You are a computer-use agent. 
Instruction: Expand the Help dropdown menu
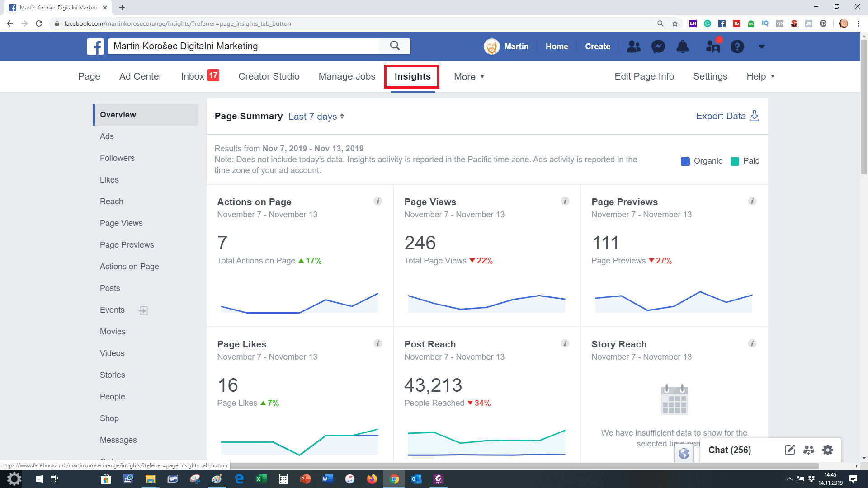[x=760, y=76]
